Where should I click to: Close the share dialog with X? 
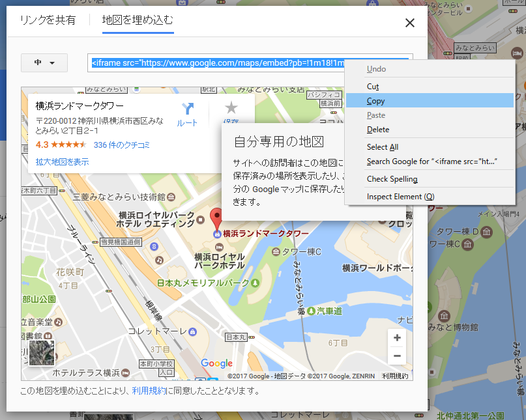[410, 23]
